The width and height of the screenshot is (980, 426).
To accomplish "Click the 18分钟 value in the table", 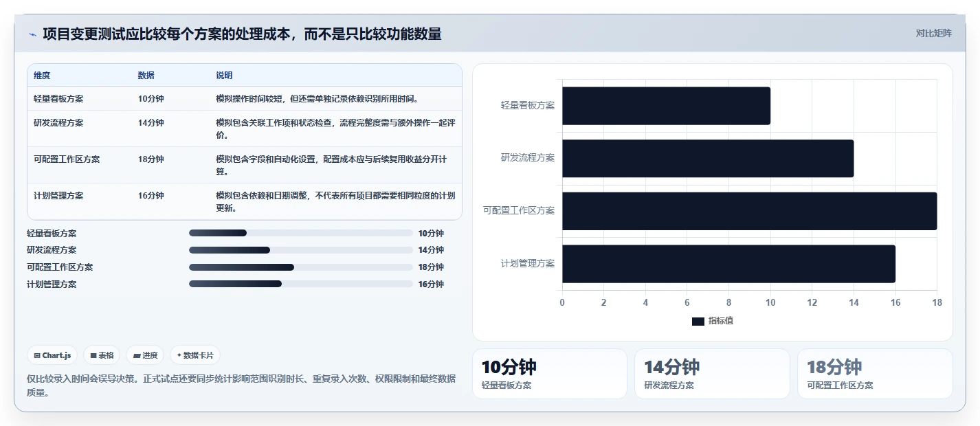I will 151,159.
